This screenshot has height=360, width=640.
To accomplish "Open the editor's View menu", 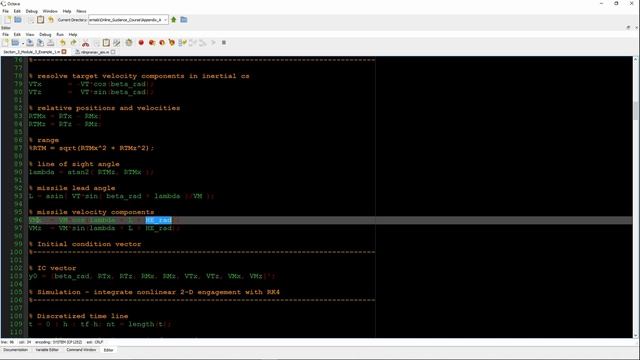I will (30, 35).
